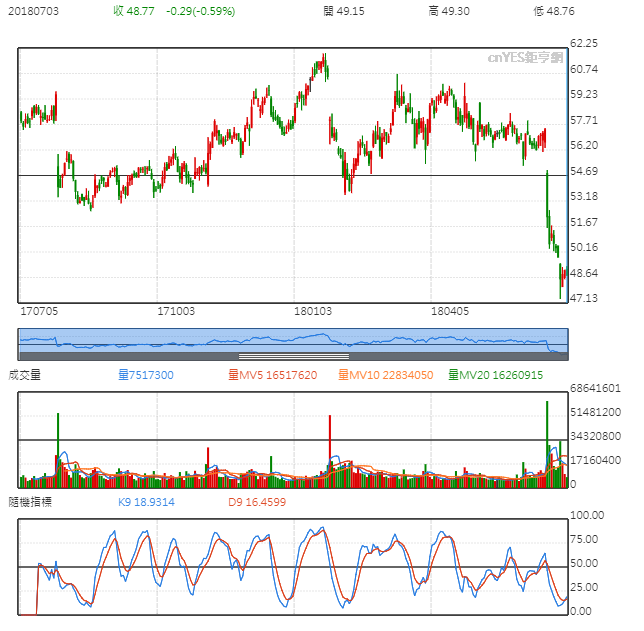The image size is (644, 631).
Task: Click the change value -0.29(-0.59%)
Action: [x=200, y=11]
